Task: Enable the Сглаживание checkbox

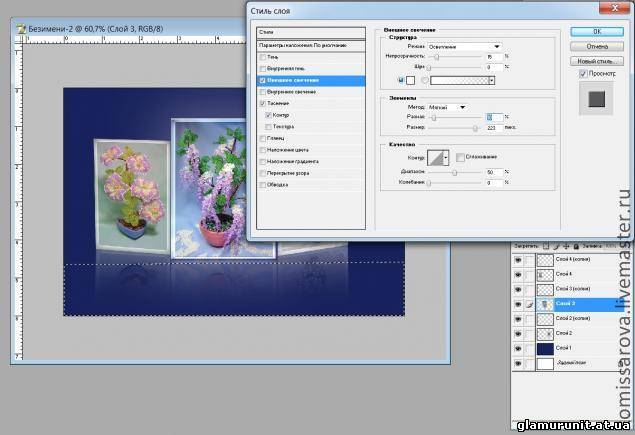Action: (460, 157)
